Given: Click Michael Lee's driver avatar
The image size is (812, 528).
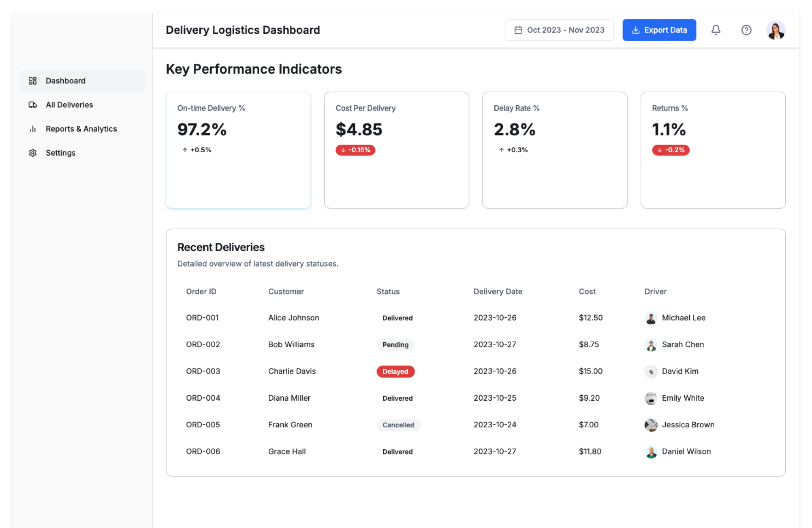Looking at the screenshot, I should click(x=651, y=318).
